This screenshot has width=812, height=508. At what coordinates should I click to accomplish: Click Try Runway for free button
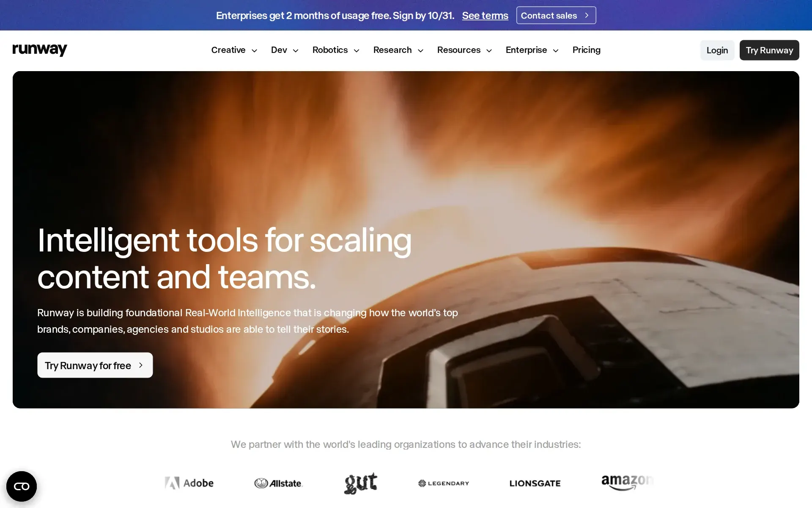coord(95,365)
